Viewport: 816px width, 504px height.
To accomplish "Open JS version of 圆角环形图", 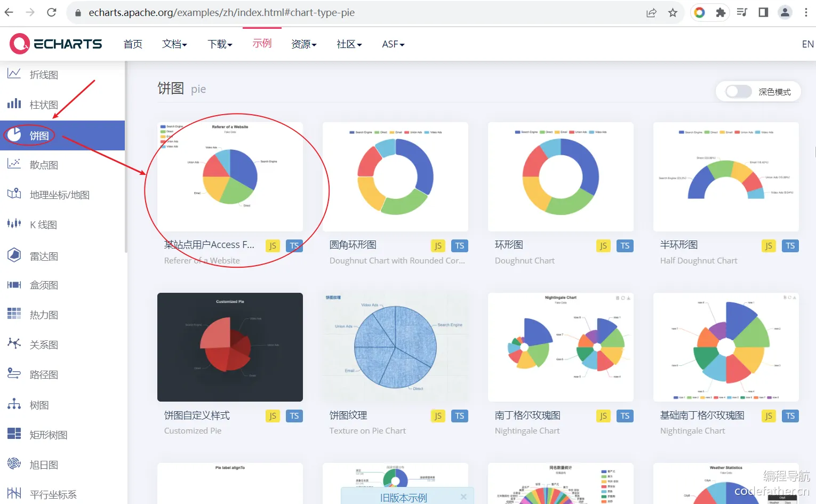I will tap(438, 245).
